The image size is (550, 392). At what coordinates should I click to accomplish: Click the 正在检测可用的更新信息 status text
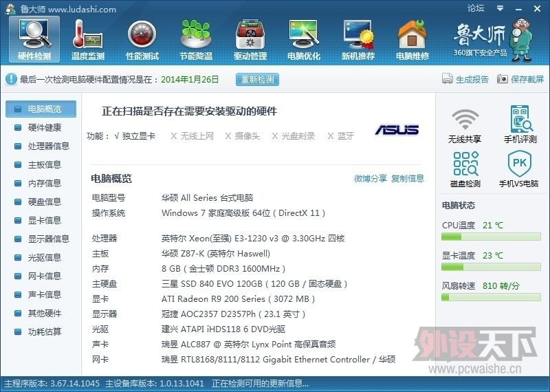[x=261, y=383]
